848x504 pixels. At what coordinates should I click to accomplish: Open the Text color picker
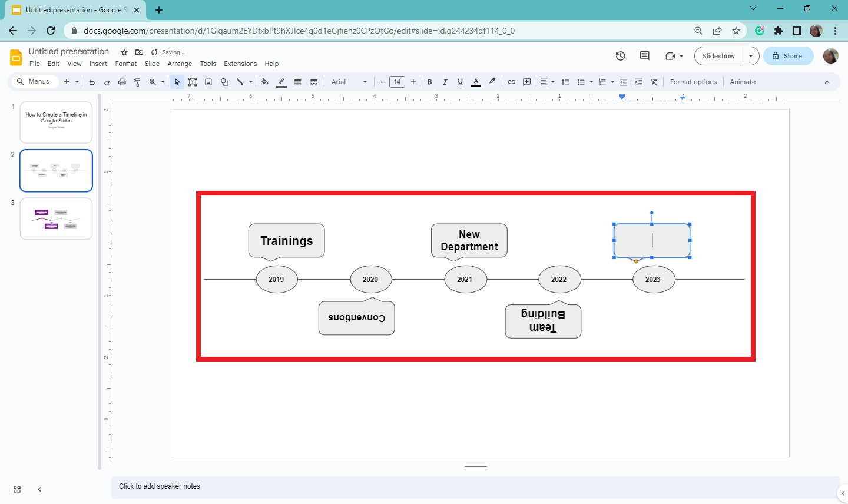pos(476,82)
